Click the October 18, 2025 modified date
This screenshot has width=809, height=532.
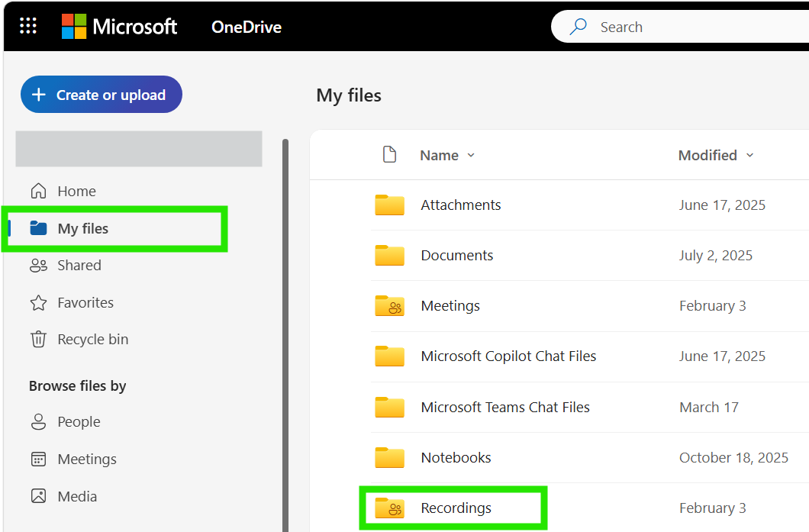click(733, 458)
